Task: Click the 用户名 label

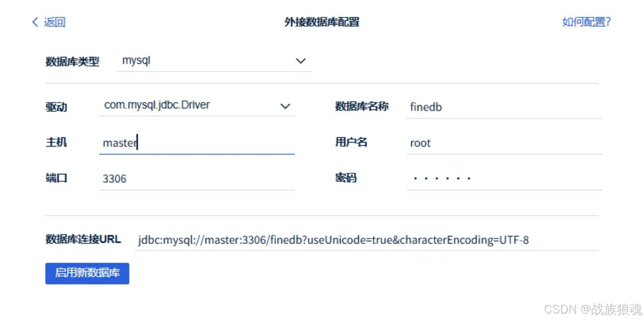Action: pyautogui.click(x=351, y=143)
